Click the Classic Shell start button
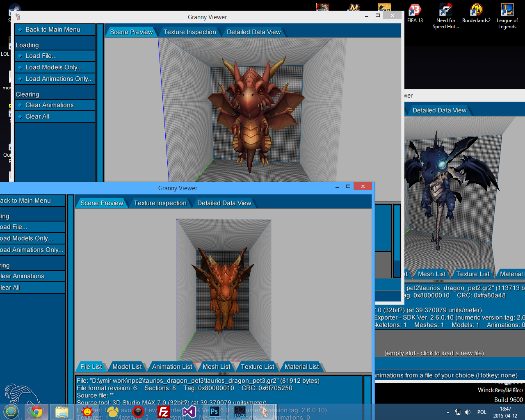This screenshot has width=525, height=420. click(x=11, y=412)
